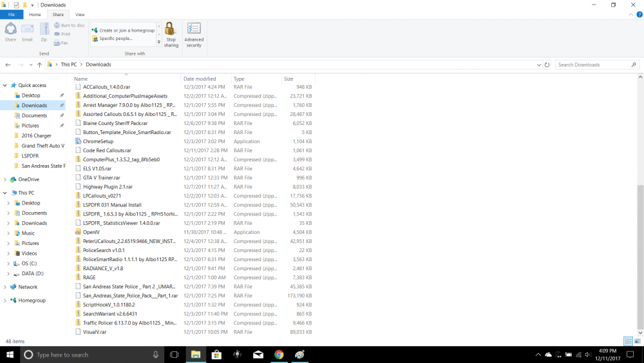Click Burn to disc
Image resolution: width=644 pixels, height=363 pixels.
pos(69,26)
